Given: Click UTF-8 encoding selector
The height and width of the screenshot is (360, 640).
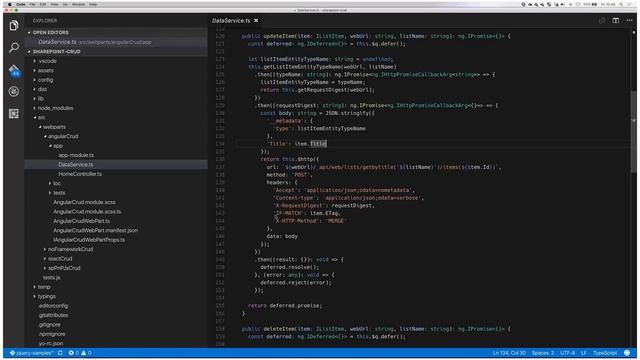Looking at the screenshot, I should point(567,353).
